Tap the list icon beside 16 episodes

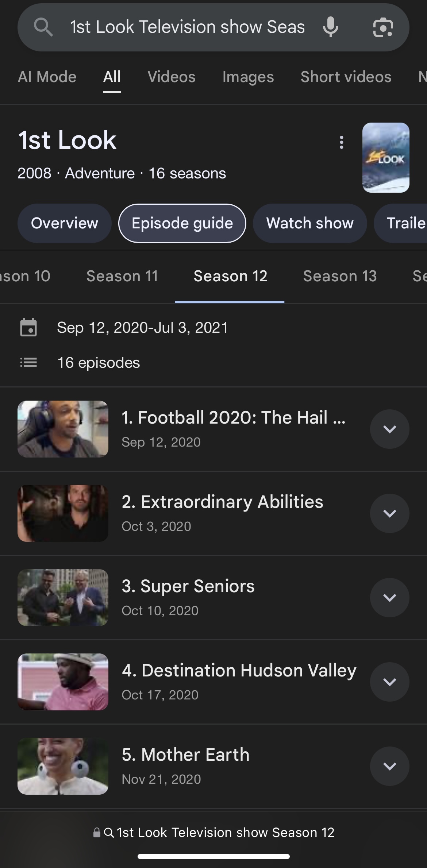(x=28, y=363)
